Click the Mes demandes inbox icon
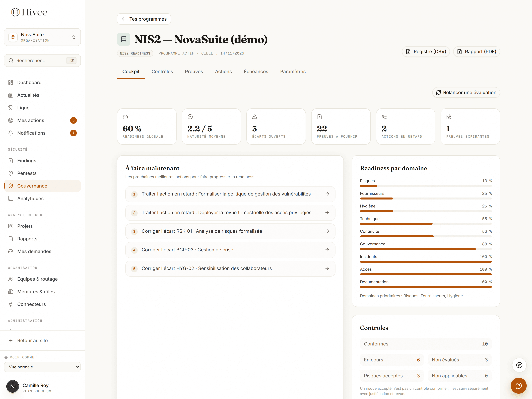 coord(11,251)
